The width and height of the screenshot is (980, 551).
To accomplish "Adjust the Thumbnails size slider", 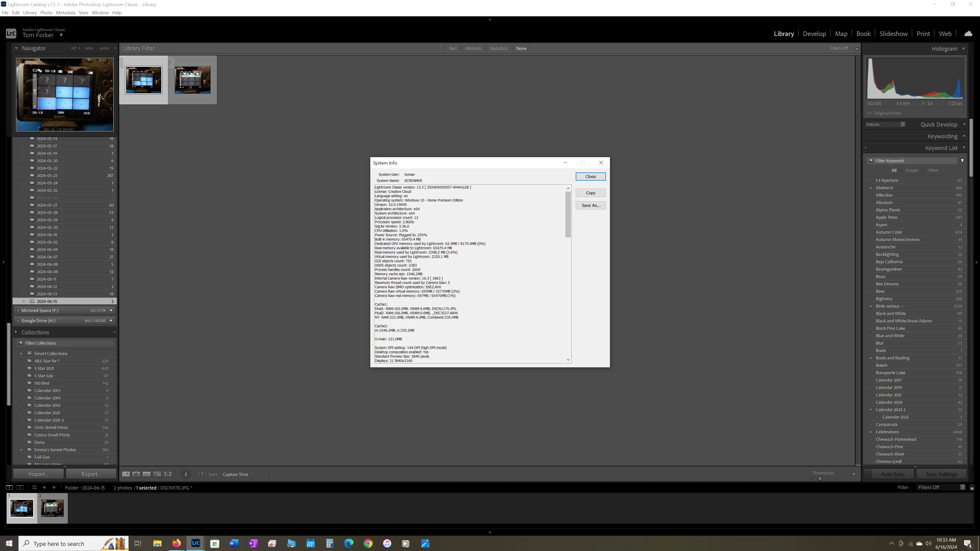I will (x=820, y=478).
